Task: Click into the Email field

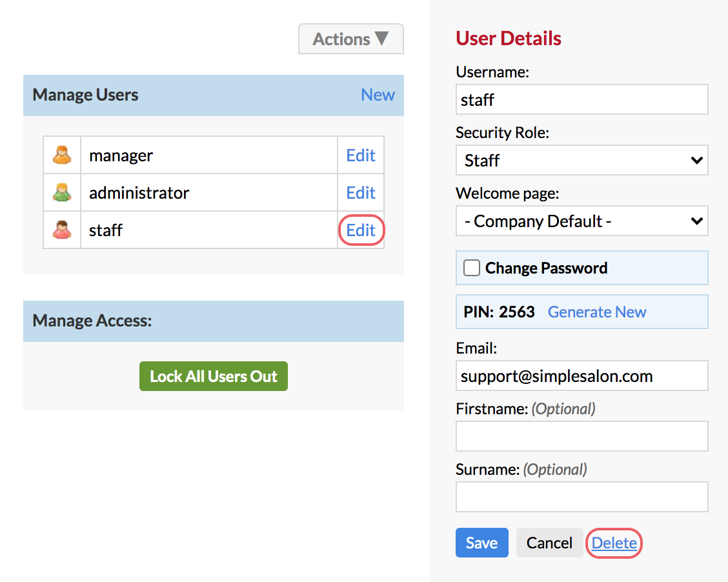Action: [581, 376]
